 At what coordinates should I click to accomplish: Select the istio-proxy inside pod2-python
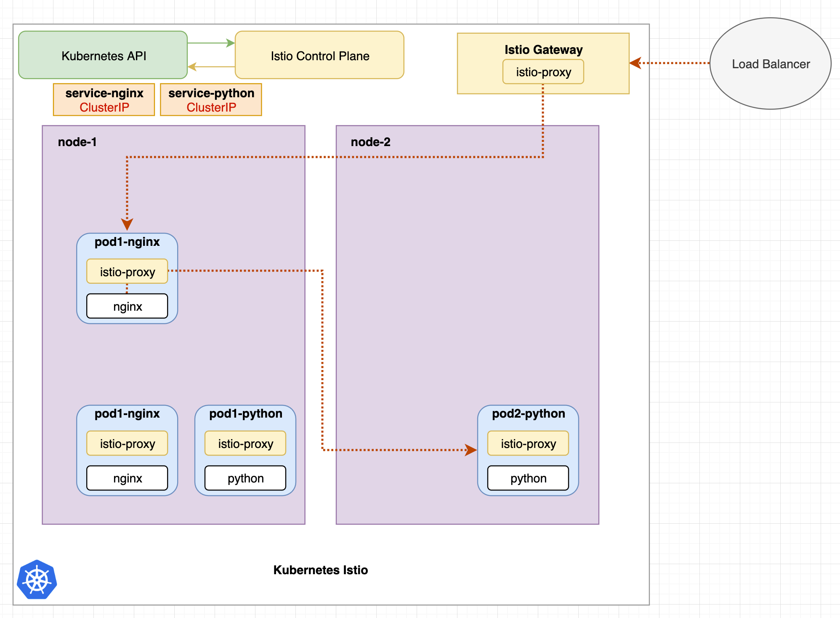(x=528, y=443)
